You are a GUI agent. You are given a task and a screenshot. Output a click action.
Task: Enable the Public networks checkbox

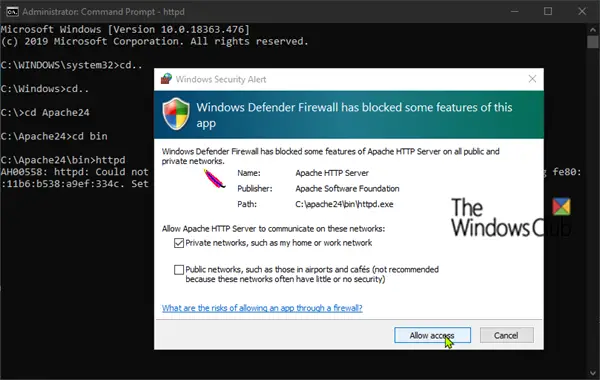[179, 270]
